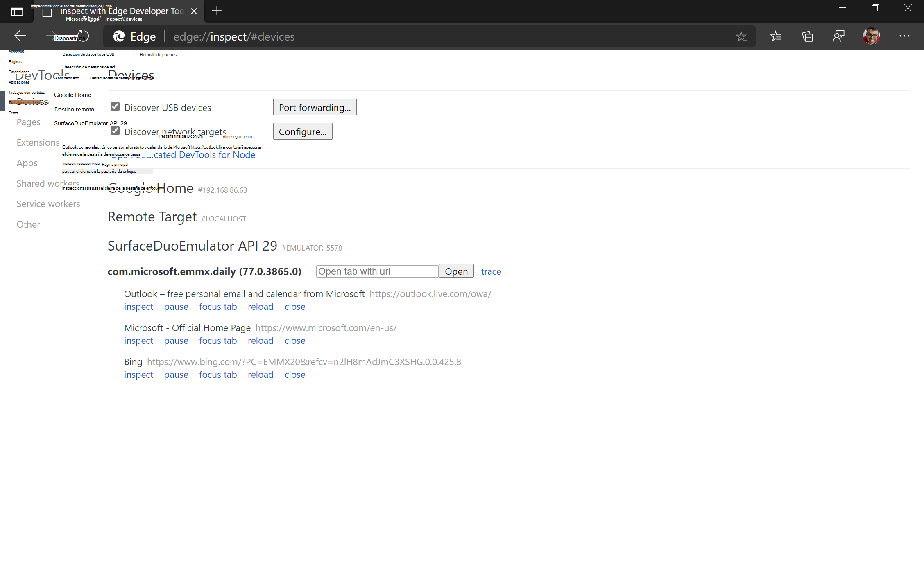Uncheck Discover network targets

[115, 130]
